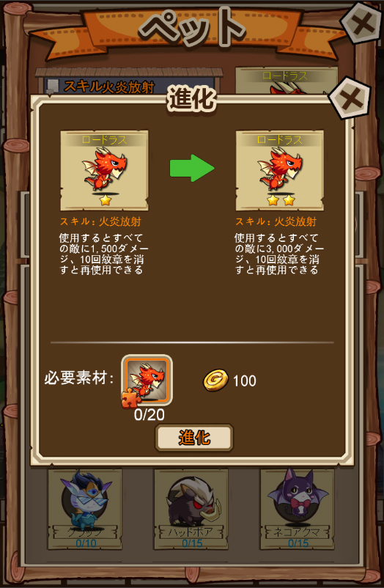Open the ネコアクマ bat cat pet card

pyautogui.click(x=298, y=508)
